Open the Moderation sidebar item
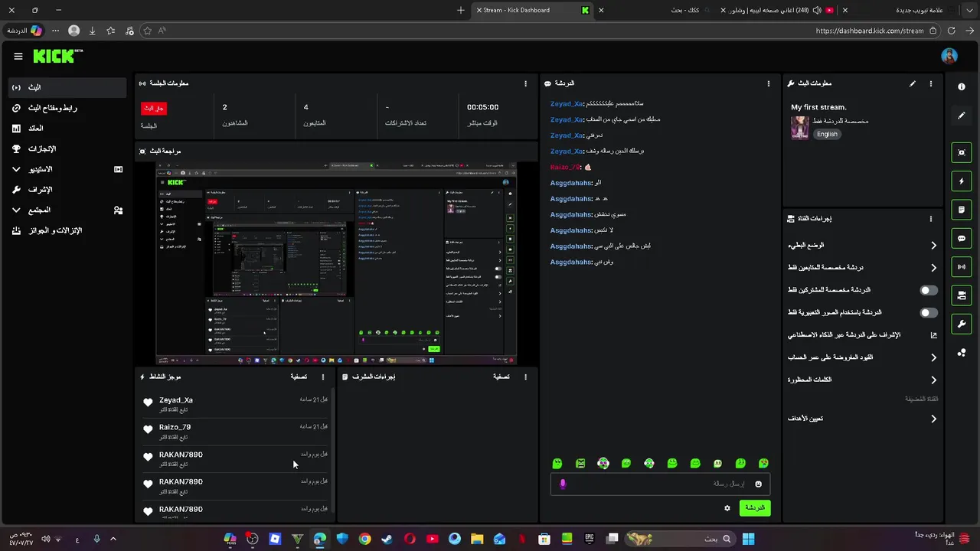Viewport: 980px width, 551px height. tap(67, 189)
